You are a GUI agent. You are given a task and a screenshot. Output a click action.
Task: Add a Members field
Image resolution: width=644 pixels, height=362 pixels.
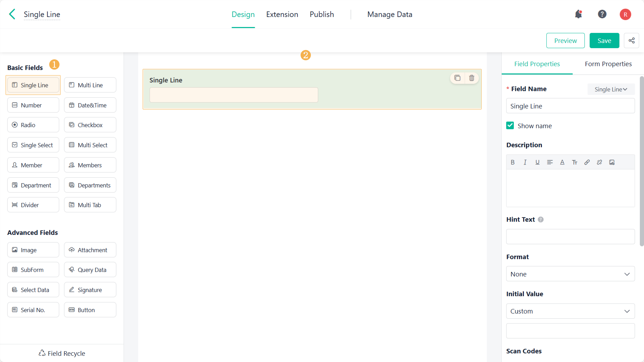click(x=90, y=165)
